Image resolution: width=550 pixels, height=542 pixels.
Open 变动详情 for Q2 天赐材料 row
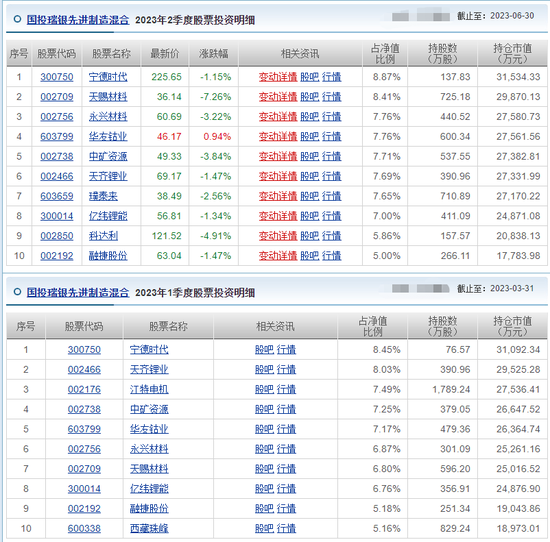[278, 97]
